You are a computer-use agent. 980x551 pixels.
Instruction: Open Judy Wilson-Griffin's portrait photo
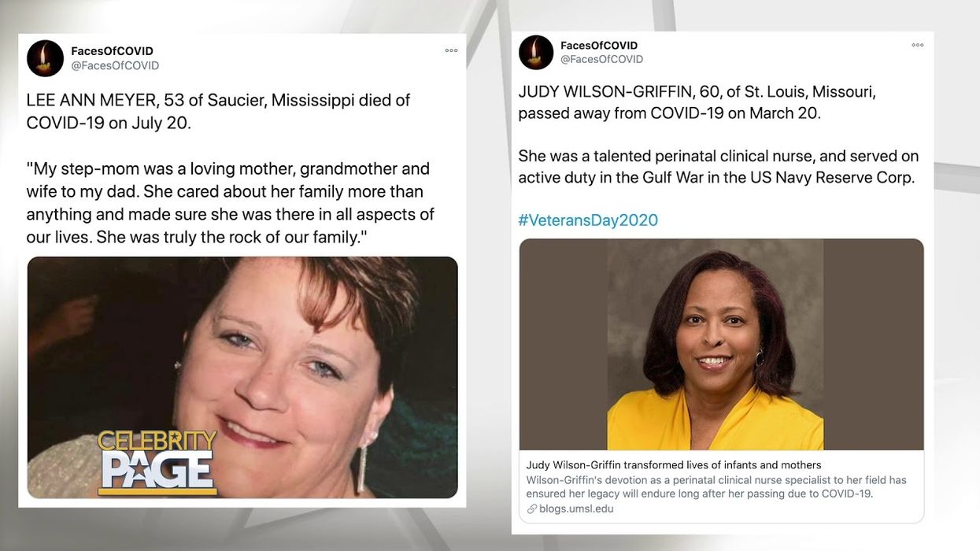(x=721, y=345)
